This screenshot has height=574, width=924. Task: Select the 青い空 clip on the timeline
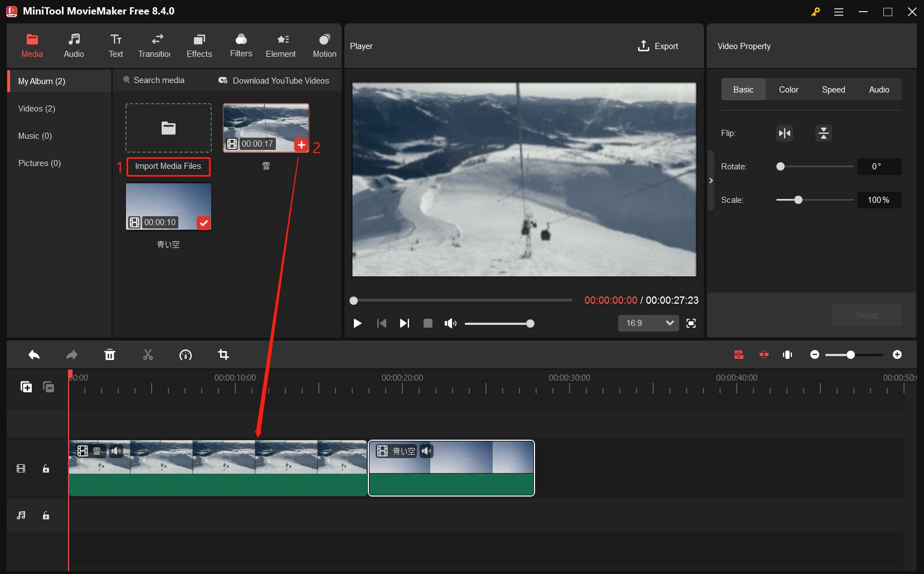tap(451, 468)
